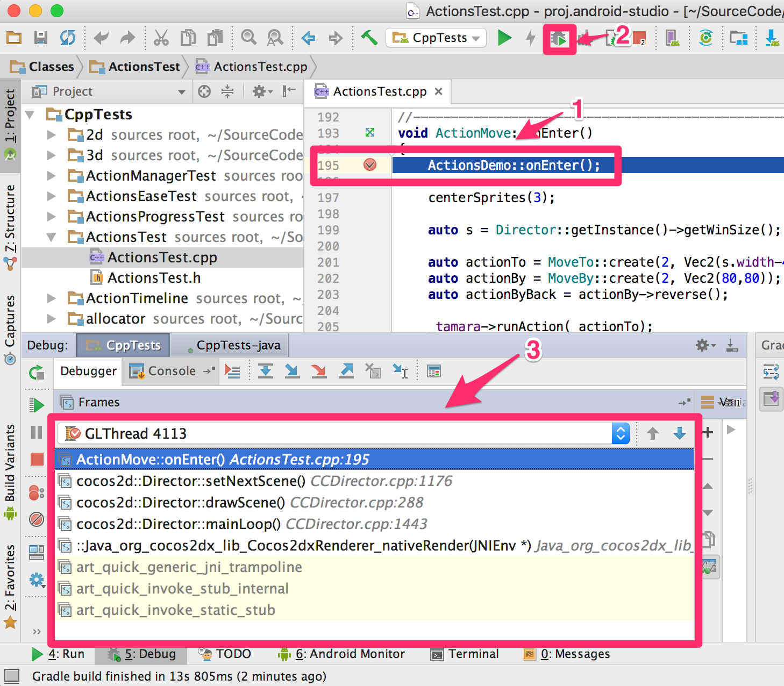Stop the debug session
The image size is (784, 686).
pyautogui.click(x=37, y=459)
